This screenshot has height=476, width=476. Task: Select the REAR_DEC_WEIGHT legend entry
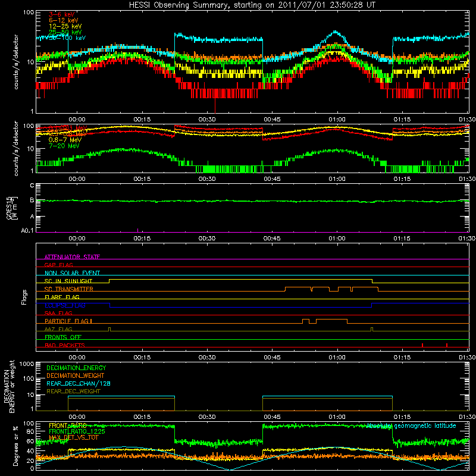(73, 392)
